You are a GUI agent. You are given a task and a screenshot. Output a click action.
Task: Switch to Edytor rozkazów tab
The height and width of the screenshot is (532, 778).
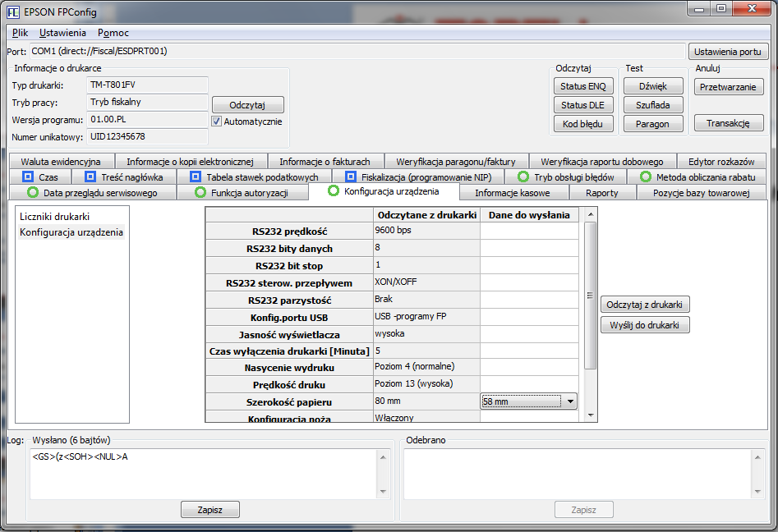tap(721, 162)
